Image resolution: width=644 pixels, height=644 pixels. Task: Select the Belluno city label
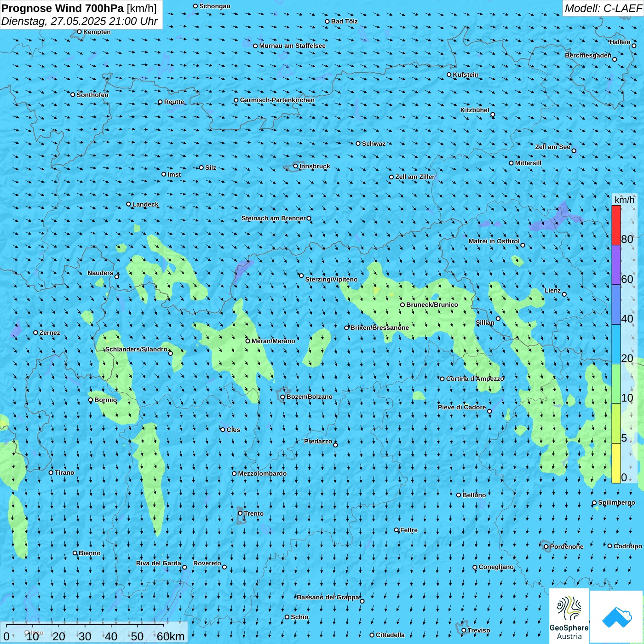(x=474, y=495)
